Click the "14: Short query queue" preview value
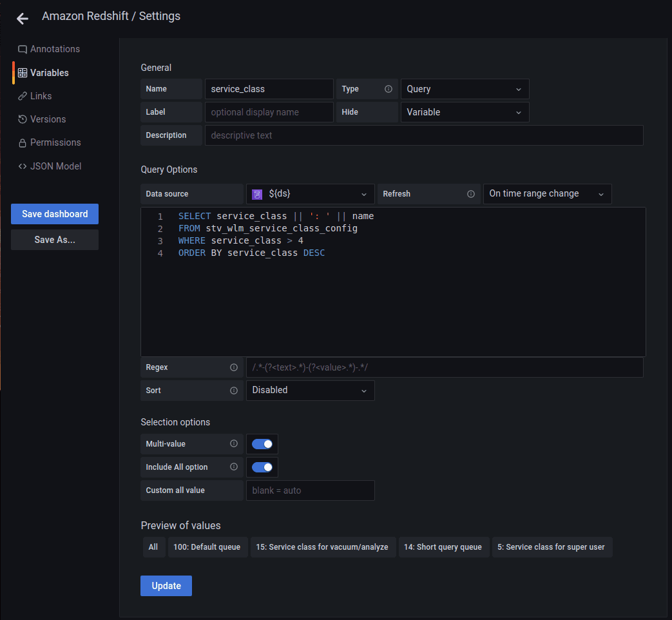Screen dimensions: 672x620 coord(443,547)
